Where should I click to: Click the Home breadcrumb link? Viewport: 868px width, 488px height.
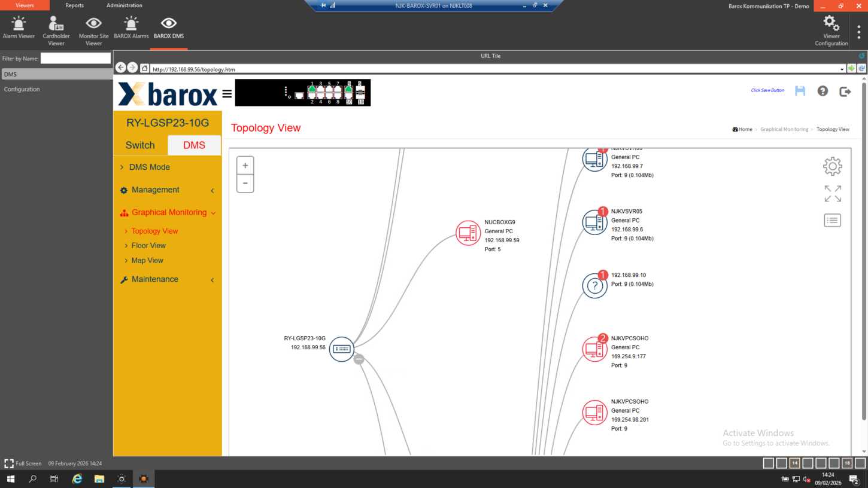pyautogui.click(x=745, y=129)
